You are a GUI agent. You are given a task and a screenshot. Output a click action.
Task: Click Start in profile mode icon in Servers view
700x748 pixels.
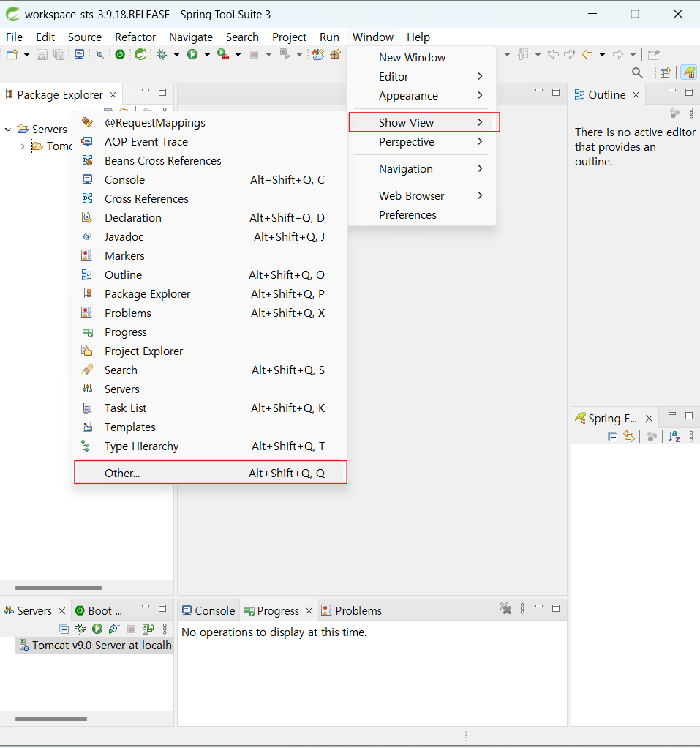click(x=114, y=629)
